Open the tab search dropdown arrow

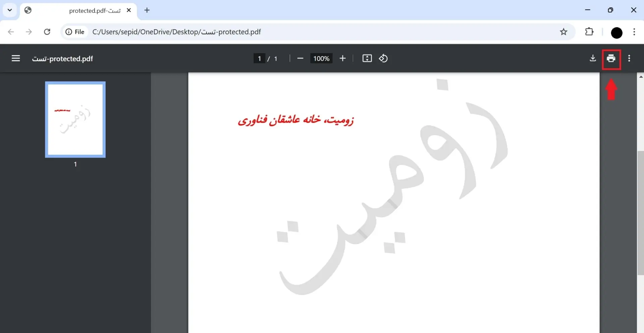(10, 10)
